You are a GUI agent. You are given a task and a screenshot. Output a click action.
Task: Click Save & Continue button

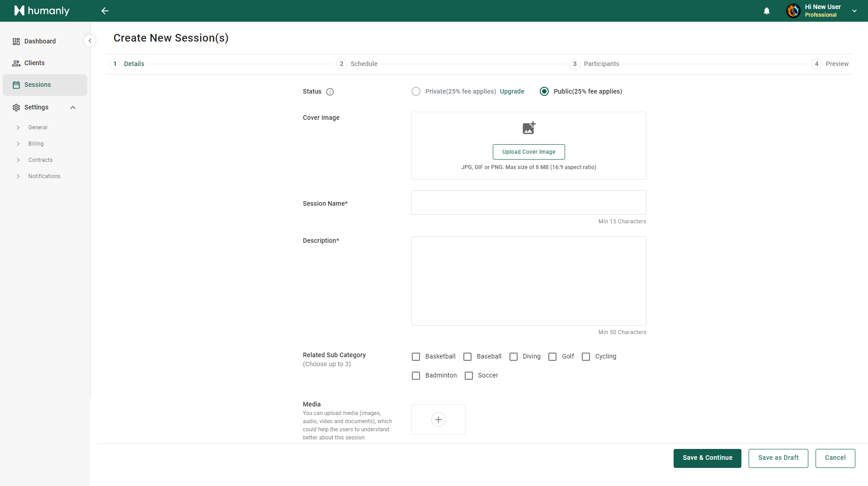coord(708,458)
